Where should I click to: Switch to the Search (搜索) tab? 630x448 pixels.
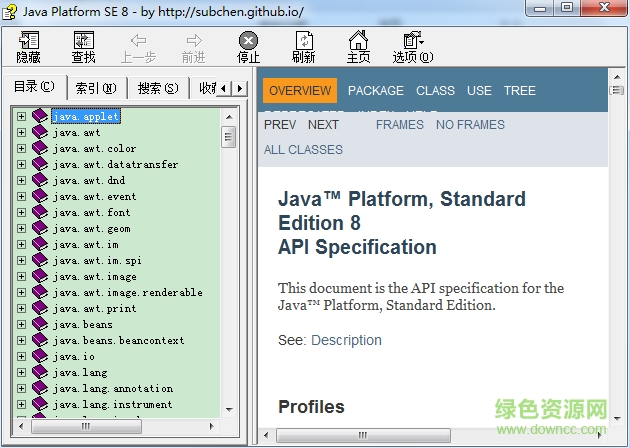click(157, 88)
